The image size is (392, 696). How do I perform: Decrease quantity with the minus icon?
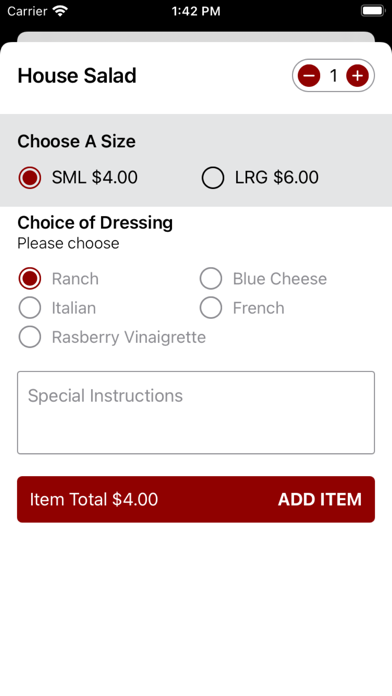point(309,76)
